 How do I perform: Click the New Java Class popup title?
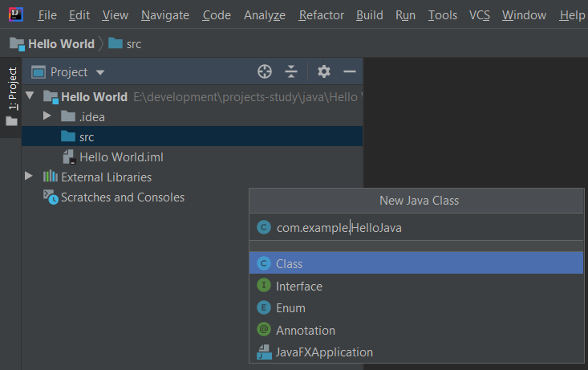point(419,201)
